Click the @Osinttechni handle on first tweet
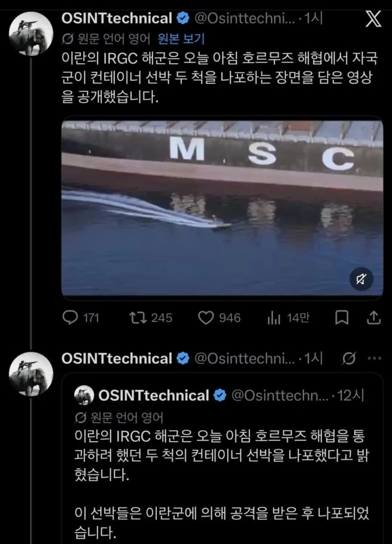The image size is (392, 544). pos(245,18)
